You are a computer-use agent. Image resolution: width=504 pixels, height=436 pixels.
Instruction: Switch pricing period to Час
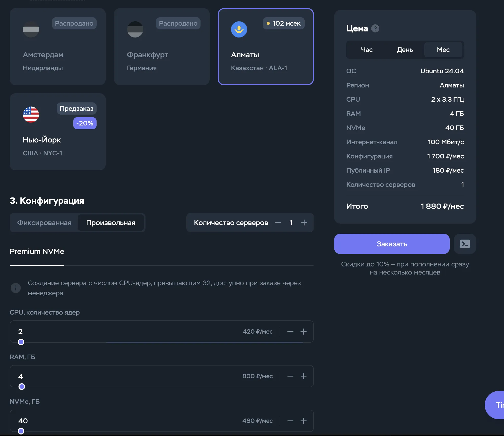[367, 50]
